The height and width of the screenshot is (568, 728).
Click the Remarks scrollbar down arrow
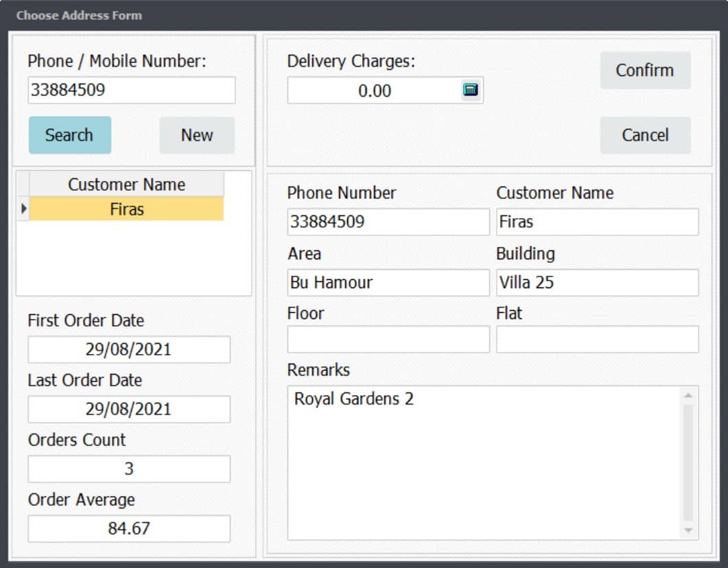688,530
